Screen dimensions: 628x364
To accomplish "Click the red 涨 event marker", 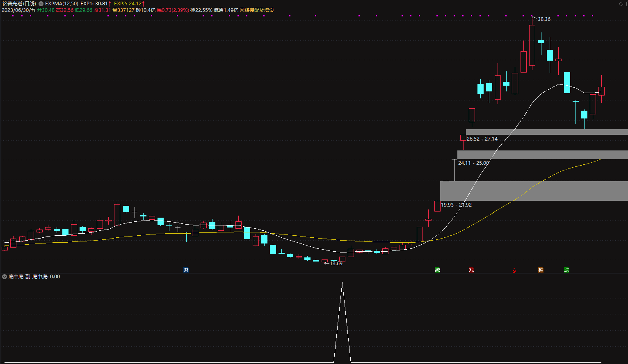I will (x=471, y=270).
